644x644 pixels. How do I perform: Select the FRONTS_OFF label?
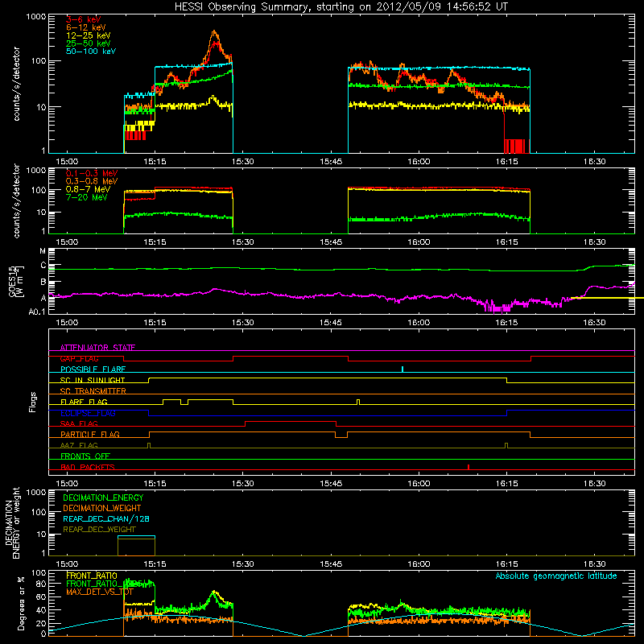(85, 456)
